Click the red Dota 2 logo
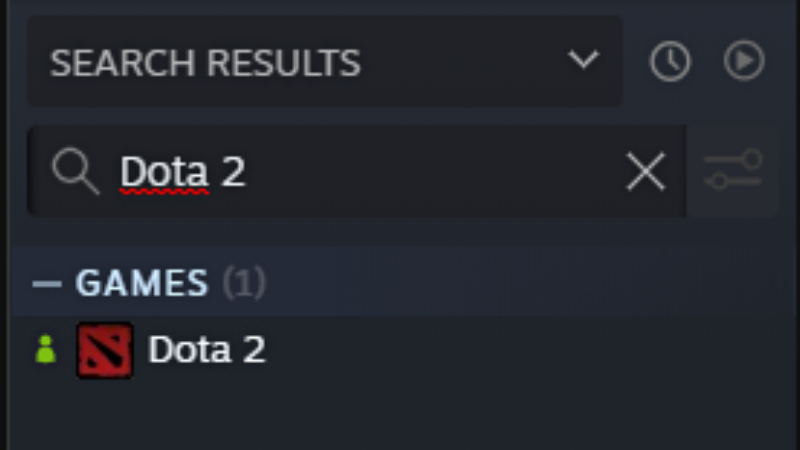This screenshot has width=800, height=450. tap(105, 350)
